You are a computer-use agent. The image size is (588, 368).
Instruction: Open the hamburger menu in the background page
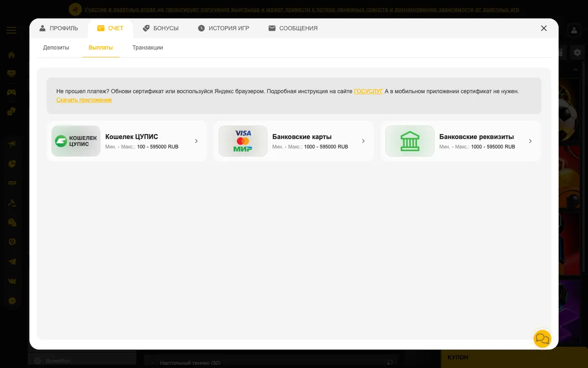click(11, 30)
